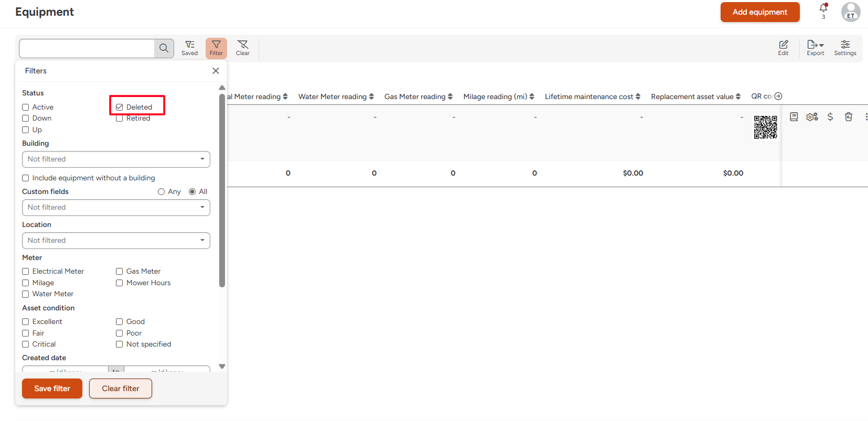This screenshot has height=421, width=868.
Task: Open Saved filters from the toolbar
Action: 189,48
